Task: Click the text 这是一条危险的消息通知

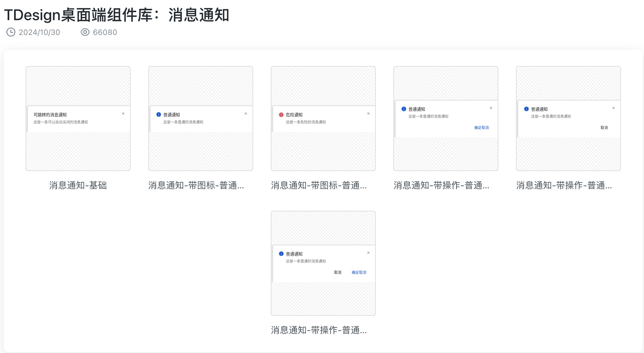Action: point(306,122)
